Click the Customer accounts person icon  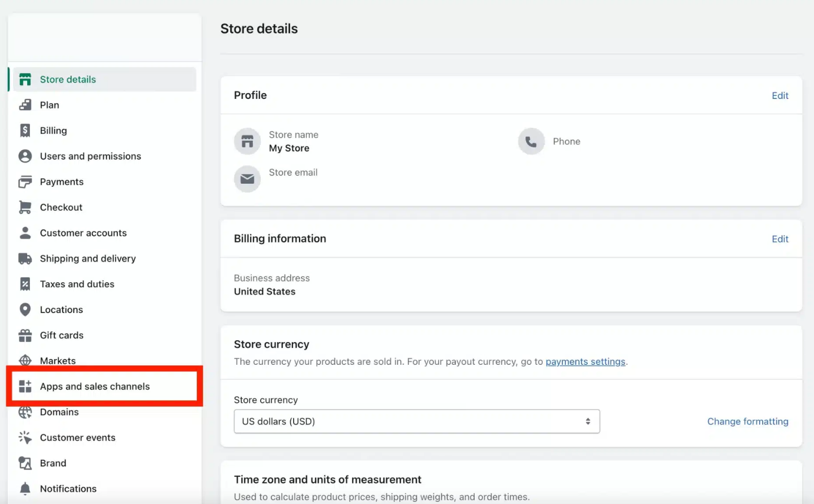click(25, 233)
